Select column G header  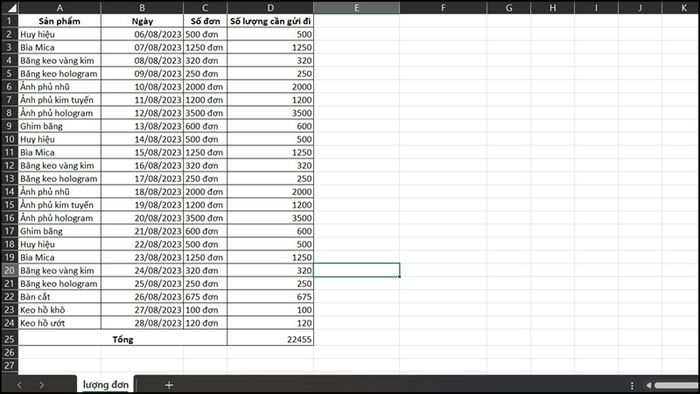click(508, 8)
